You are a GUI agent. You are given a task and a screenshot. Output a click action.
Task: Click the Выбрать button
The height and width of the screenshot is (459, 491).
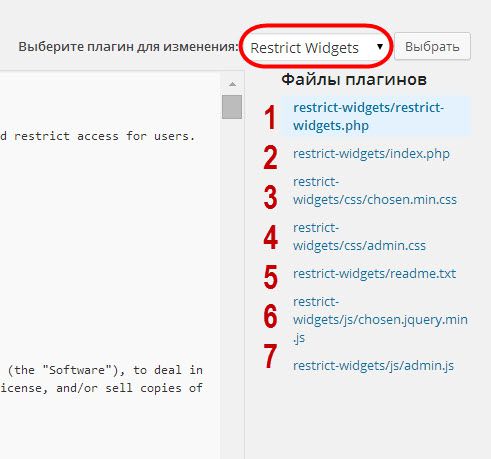[432, 46]
